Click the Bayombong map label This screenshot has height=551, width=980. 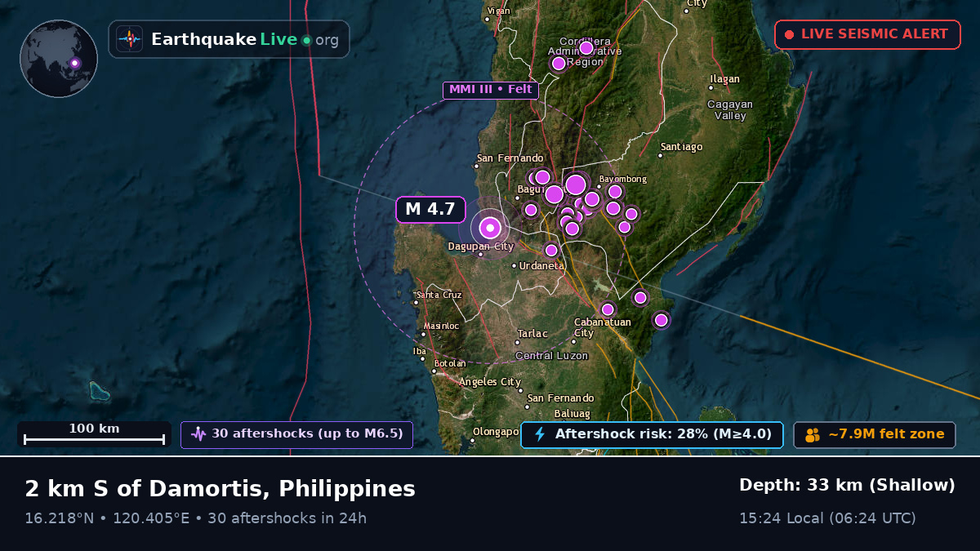click(623, 179)
